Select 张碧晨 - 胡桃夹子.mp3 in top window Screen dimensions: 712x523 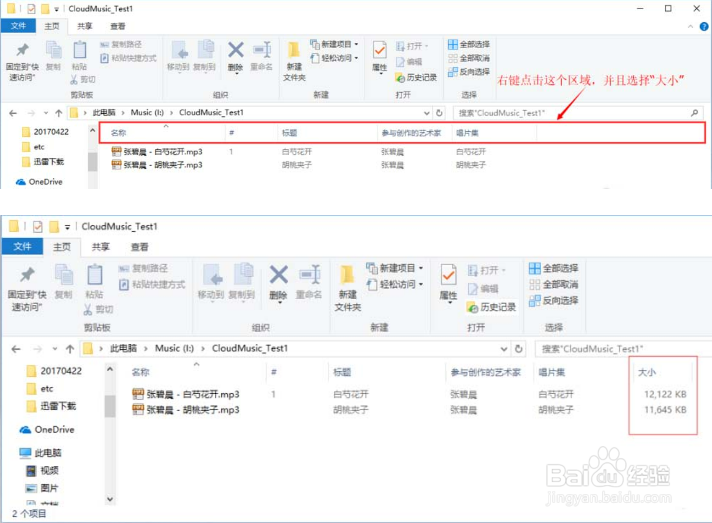click(157, 165)
